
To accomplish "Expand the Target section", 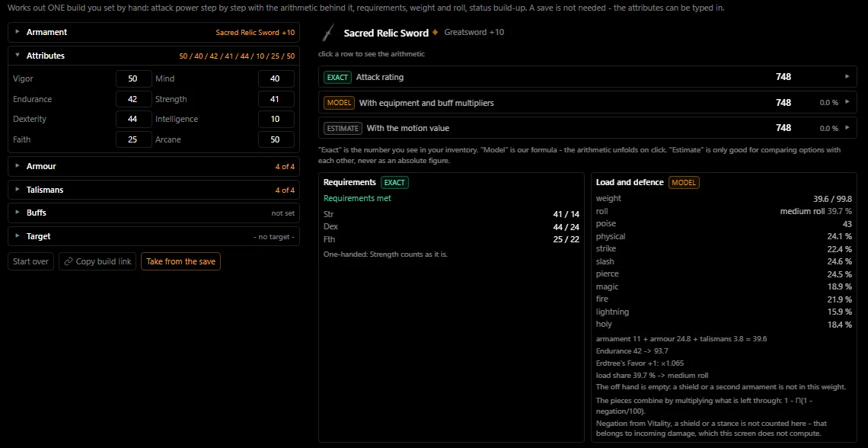I will click(154, 236).
